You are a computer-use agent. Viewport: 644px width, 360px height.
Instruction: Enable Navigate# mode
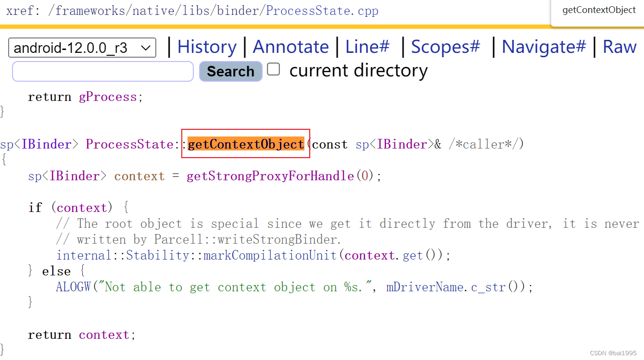click(543, 47)
